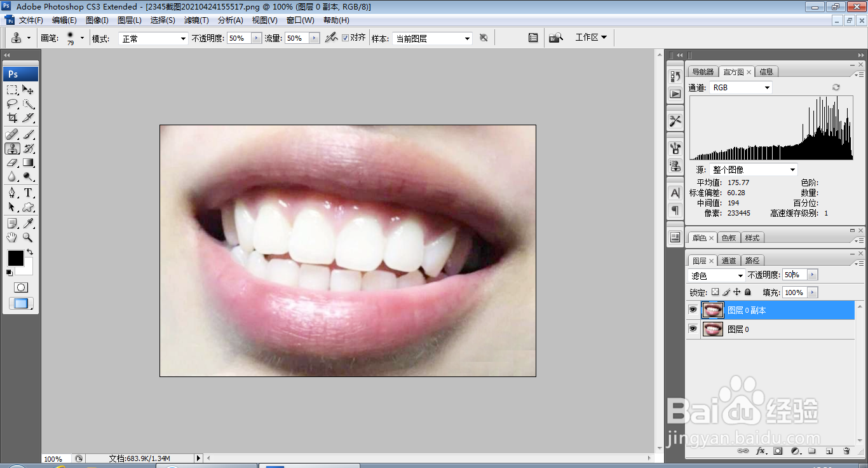868x468 pixels.
Task: Open the mode (正常) dropdown
Action: (154, 39)
